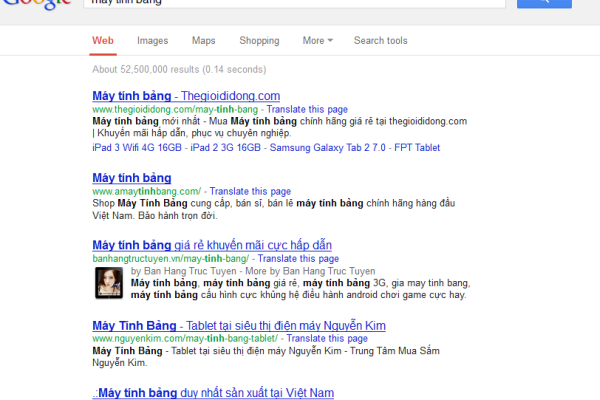
Task: Open the 'by Ban Hang Truc Tuyen' author link
Action: [183, 271]
